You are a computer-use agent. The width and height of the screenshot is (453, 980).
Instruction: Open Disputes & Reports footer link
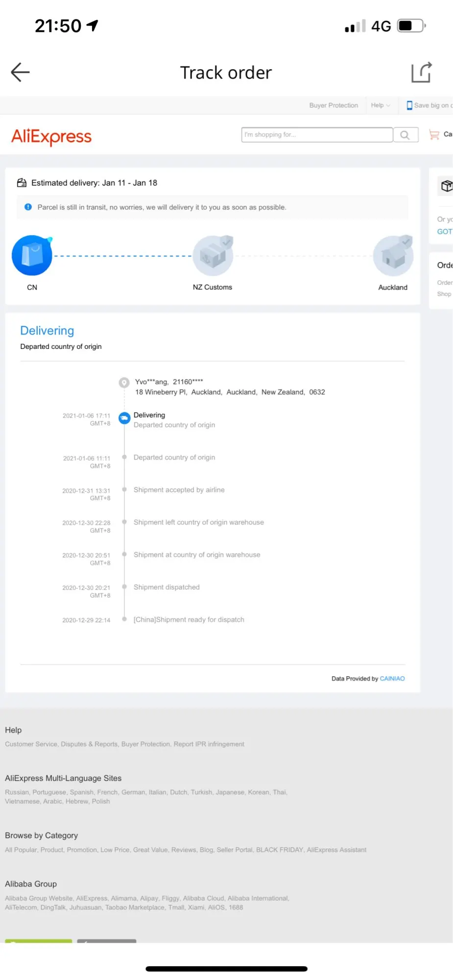pos(89,744)
